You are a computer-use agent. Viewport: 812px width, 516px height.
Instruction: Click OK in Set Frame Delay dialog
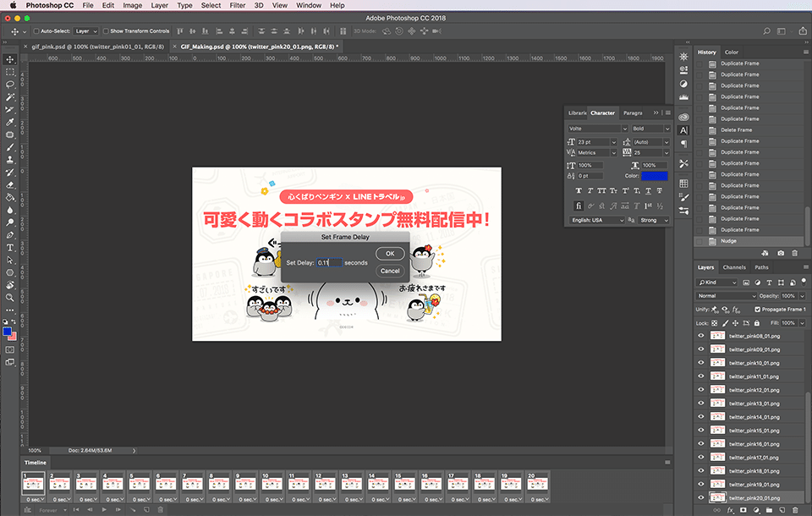tap(390, 253)
